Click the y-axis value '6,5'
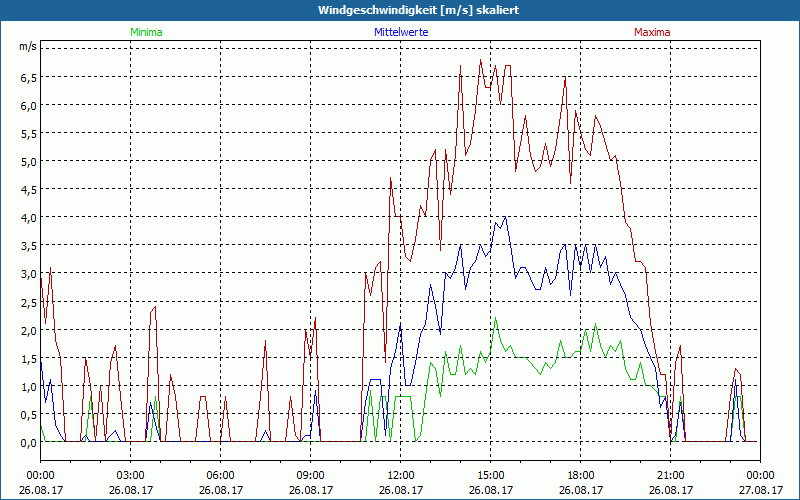This screenshot has width=800, height=500. [x=29, y=78]
